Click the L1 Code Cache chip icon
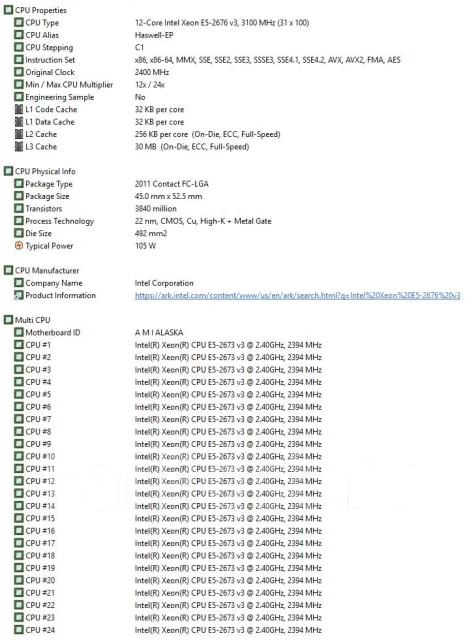The width and height of the screenshot is (465, 640). 19,109
